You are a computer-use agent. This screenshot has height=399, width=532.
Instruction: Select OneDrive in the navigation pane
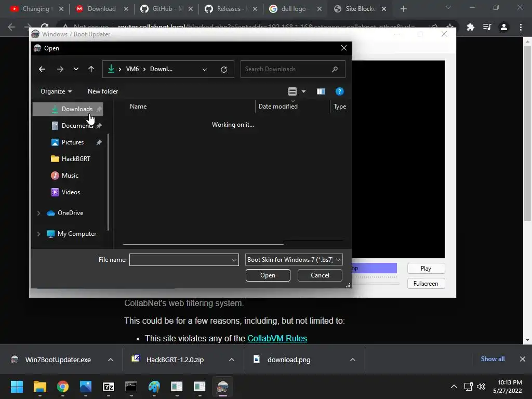coord(70,213)
